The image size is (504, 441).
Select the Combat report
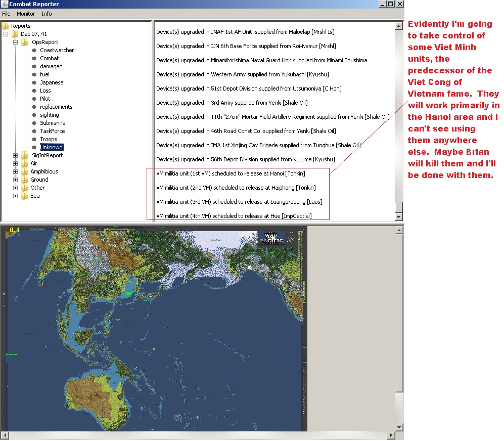49,58
